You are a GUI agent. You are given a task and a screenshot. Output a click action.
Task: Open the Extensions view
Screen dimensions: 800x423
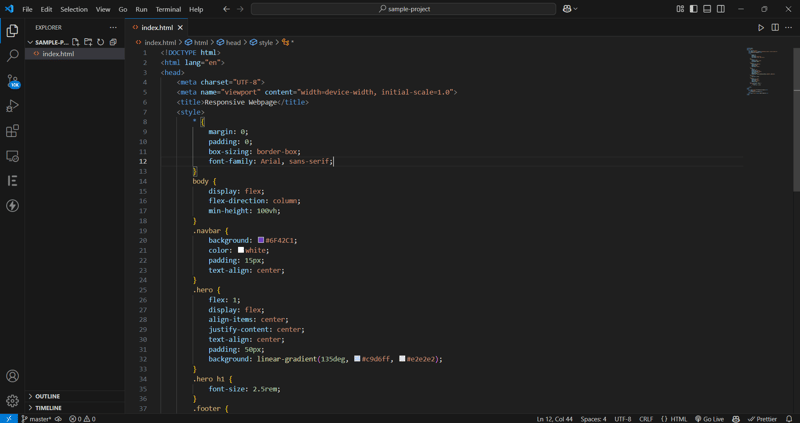point(12,131)
